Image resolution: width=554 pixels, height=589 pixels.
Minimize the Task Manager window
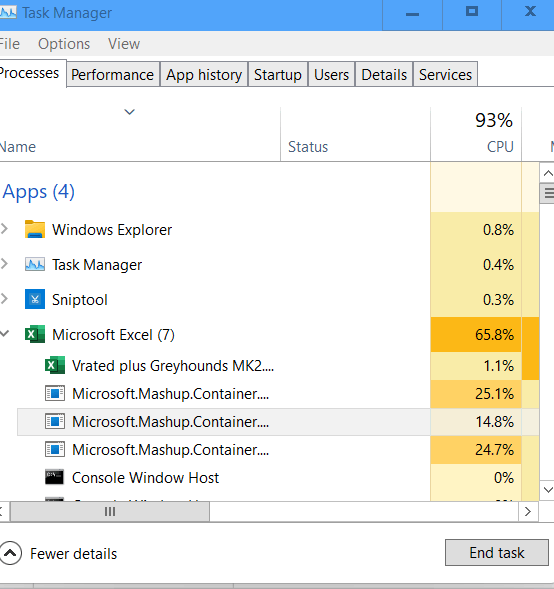(412, 15)
